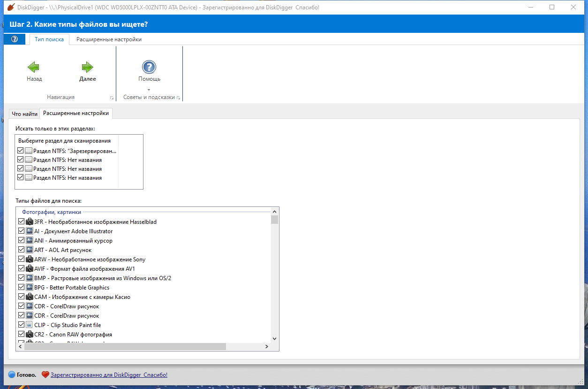Expand the dropdown arrow under Помощь

149,89
